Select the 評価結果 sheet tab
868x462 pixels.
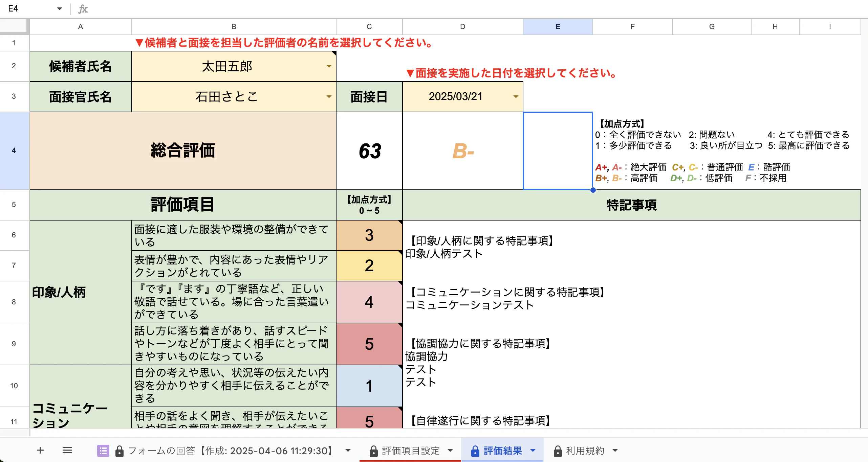tap(502, 451)
